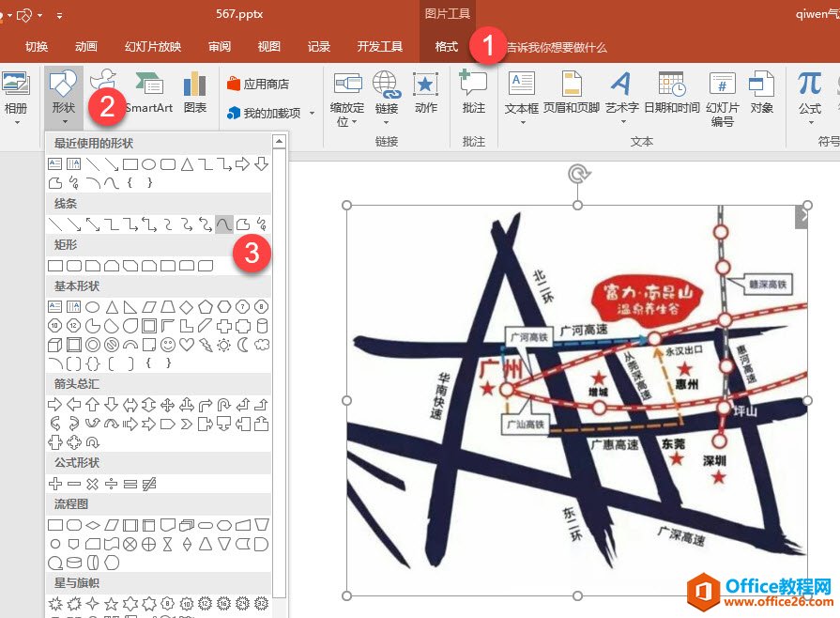The height and width of the screenshot is (618, 840).
Task: Open the 格式 picture format tab
Action: (x=446, y=47)
